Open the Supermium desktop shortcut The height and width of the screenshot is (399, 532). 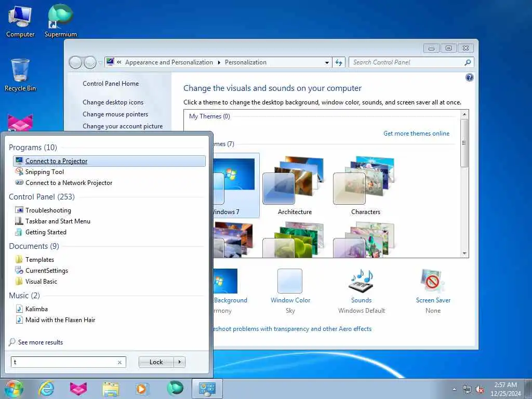click(x=60, y=21)
